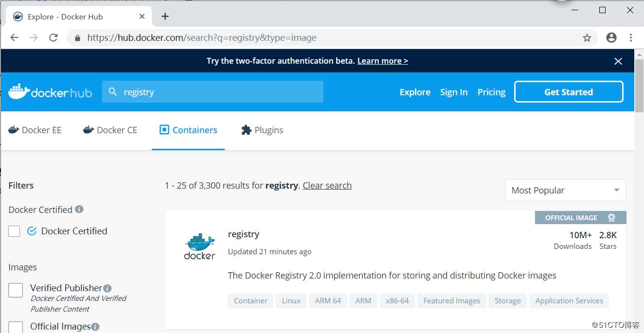The width and height of the screenshot is (644, 333).
Task: Maximize the browser window
Action: pos(602,10)
